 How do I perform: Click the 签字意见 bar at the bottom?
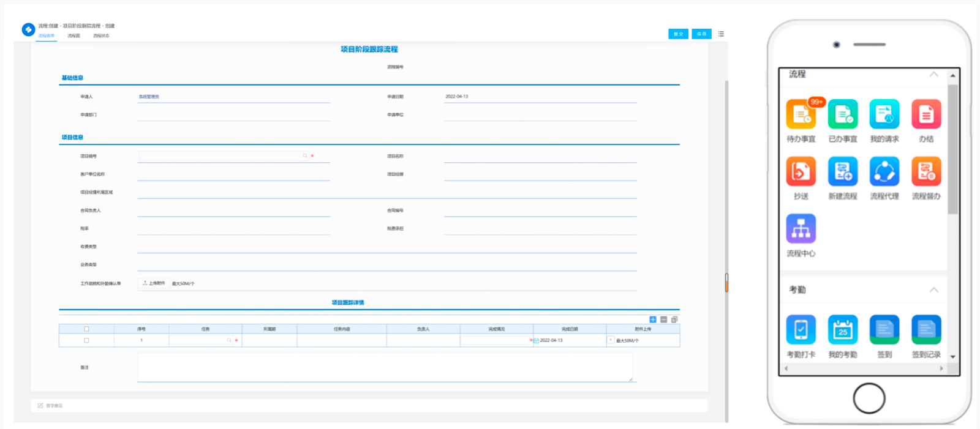click(369, 406)
